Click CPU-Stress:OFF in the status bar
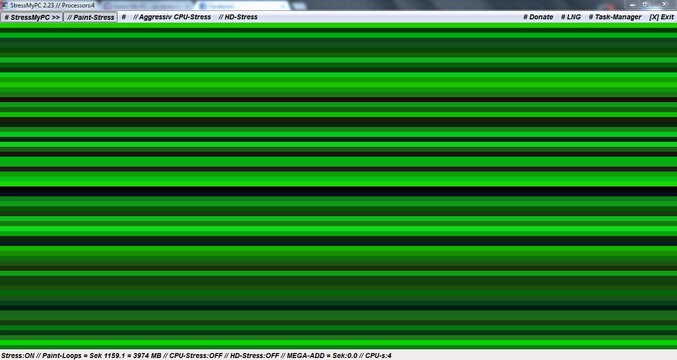The width and height of the screenshot is (677, 360). point(196,356)
